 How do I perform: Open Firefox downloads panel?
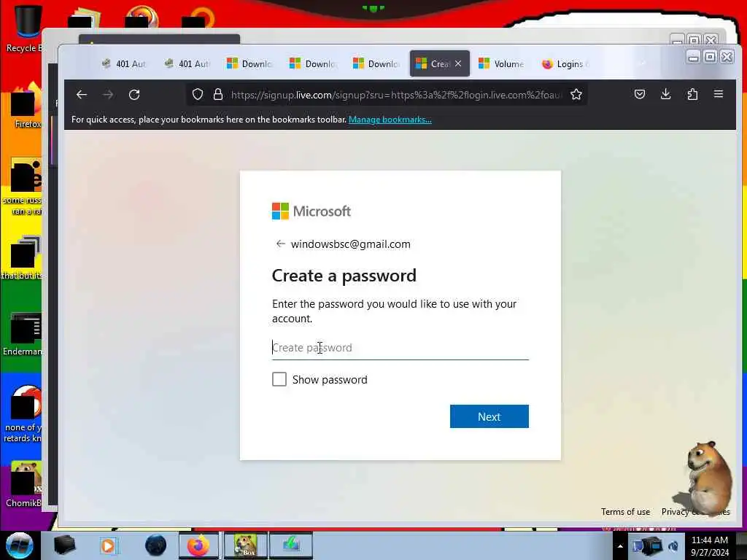[x=666, y=94]
